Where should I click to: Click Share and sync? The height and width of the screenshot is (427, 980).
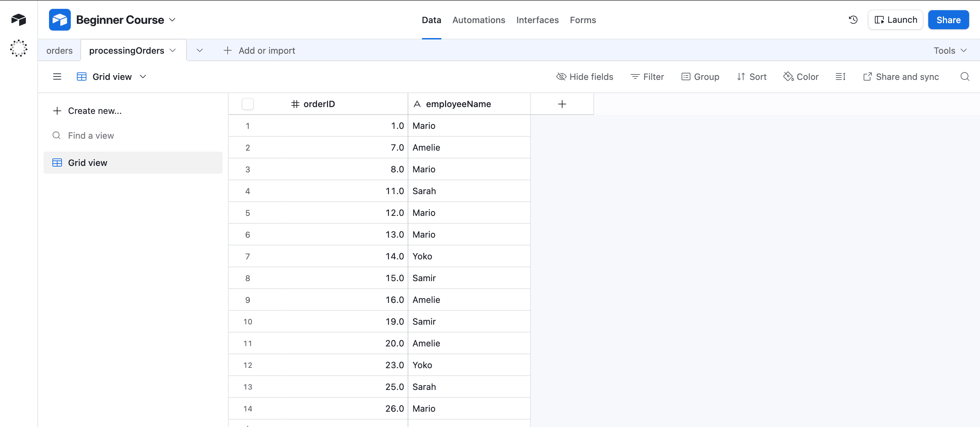(x=901, y=77)
